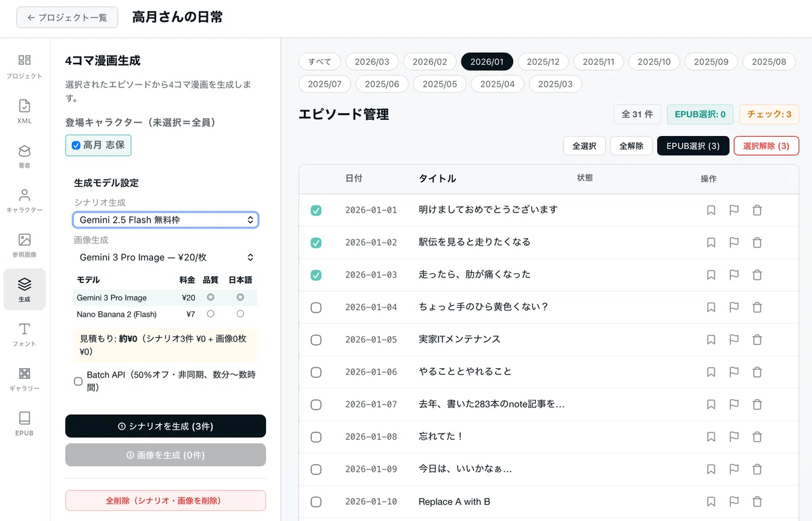Flag the やることとやれること episode

pos(734,372)
